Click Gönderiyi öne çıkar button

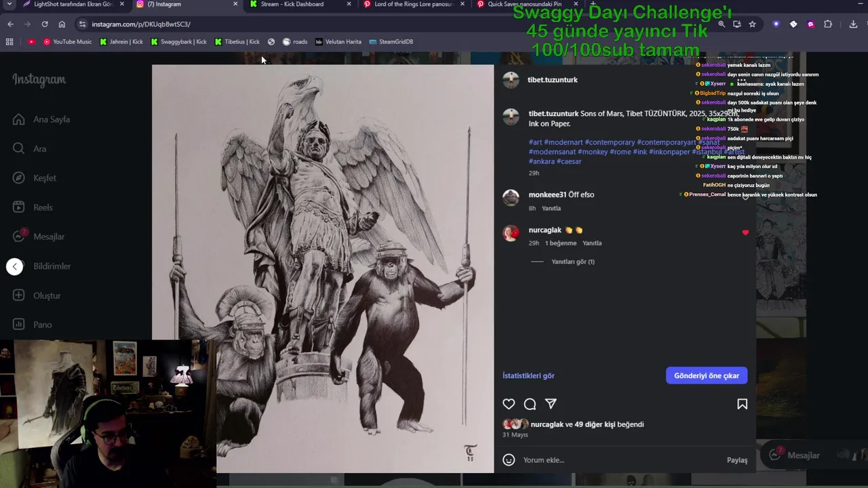coord(707,375)
